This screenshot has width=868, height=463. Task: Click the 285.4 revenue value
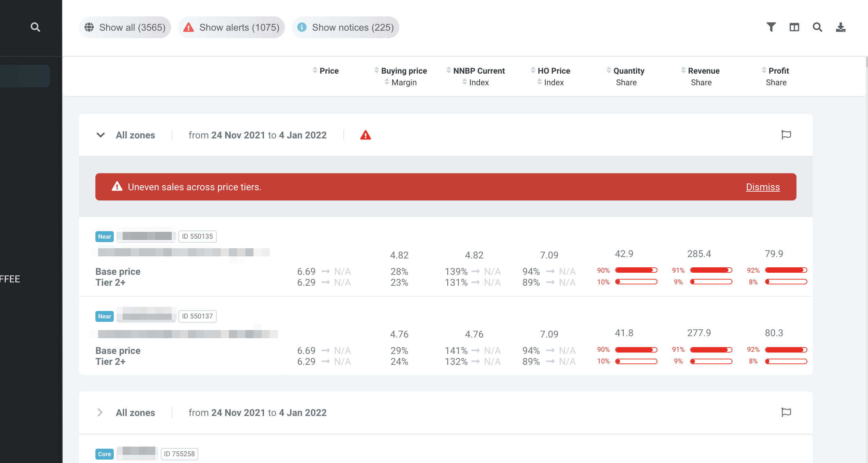click(x=699, y=254)
